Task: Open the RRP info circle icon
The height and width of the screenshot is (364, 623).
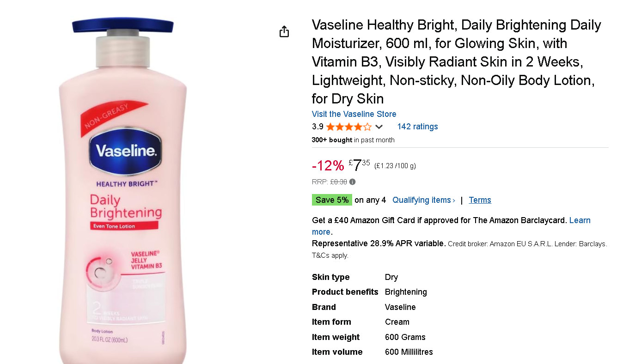Action: click(353, 182)
